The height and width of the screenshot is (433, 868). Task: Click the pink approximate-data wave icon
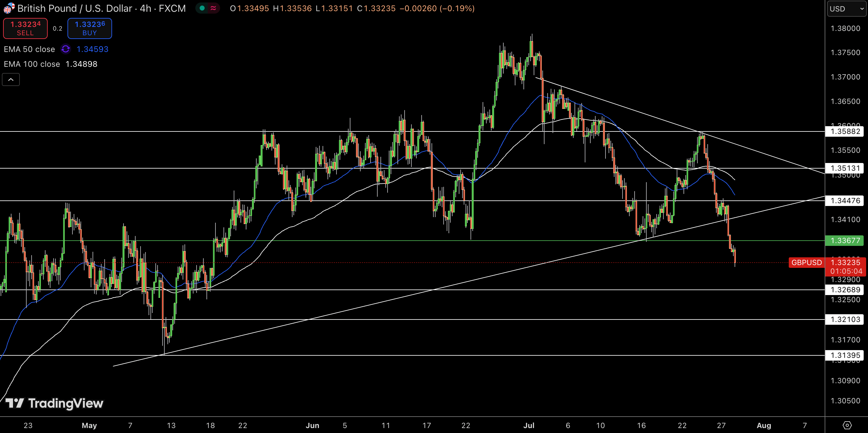[213, 8]
